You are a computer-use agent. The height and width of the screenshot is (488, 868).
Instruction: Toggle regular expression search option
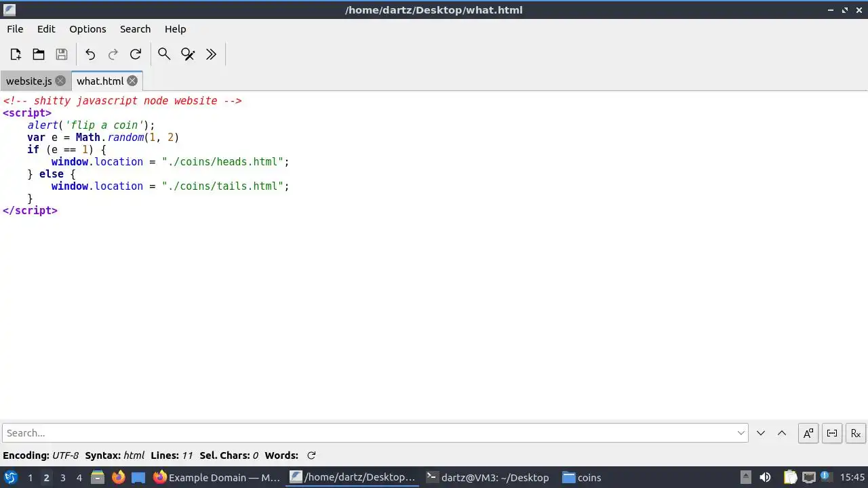pos(856,433)
